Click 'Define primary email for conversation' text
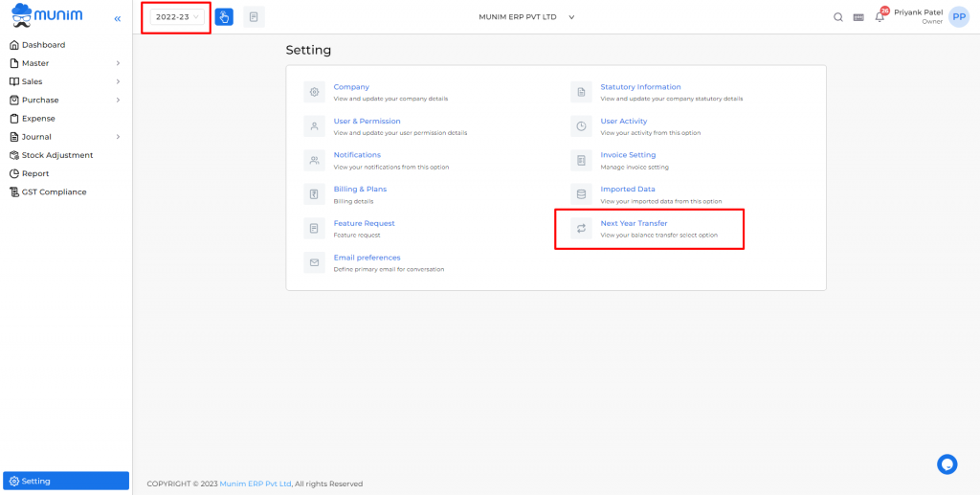The height and width of the screenshot is (495, 980). (x=389, y=269)
